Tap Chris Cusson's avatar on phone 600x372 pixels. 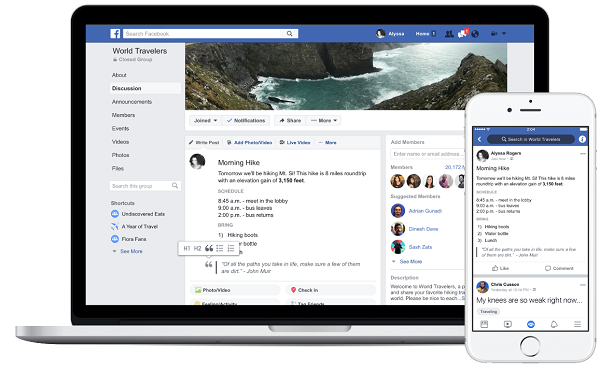point(483,287)
